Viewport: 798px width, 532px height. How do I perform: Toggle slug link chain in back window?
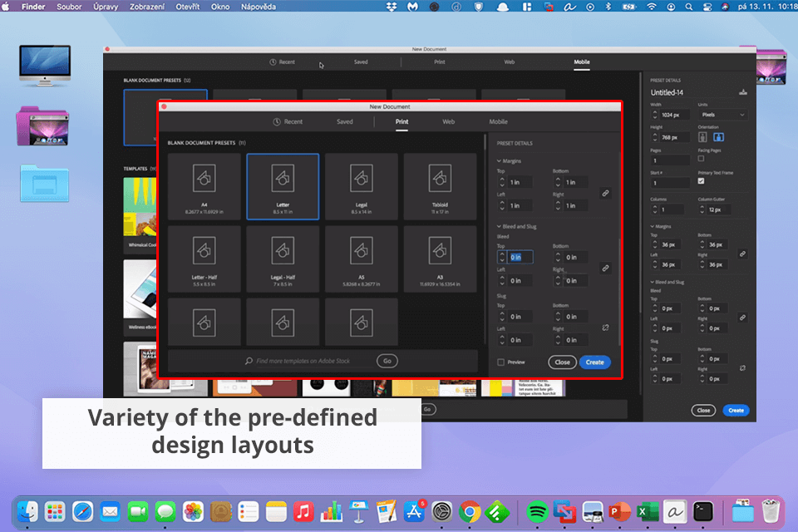(x=742, y=368)
